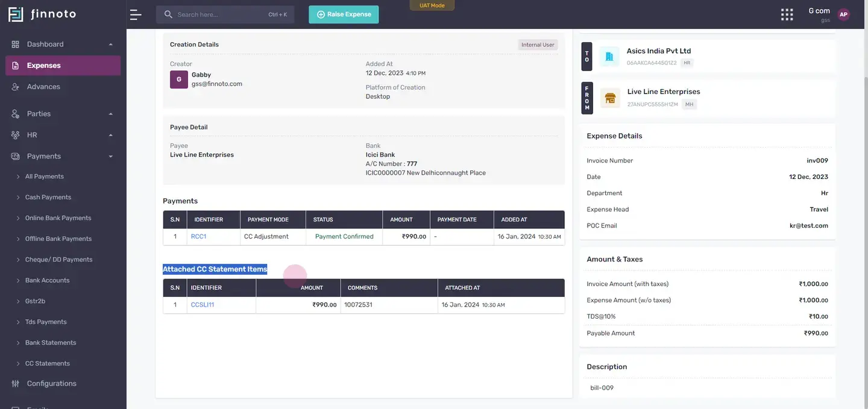Click Gabby's G creator avatar
This screenshot has width=868, height=409.
tap(179, 80)
